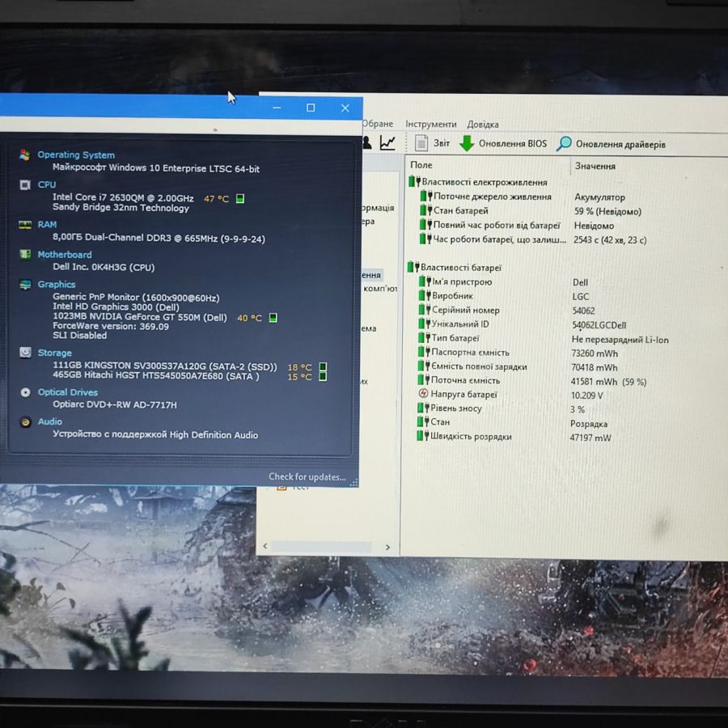Screen dimensions: 728x728
Task: Maximize the Speccy window
Action: click(x=311, y=108)
